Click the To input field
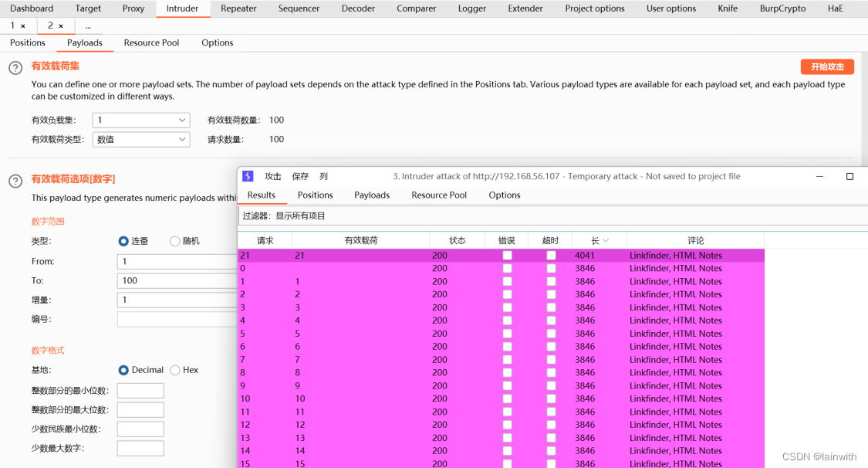This screenshot has height=468, width=868. click(x=177, y=281)
